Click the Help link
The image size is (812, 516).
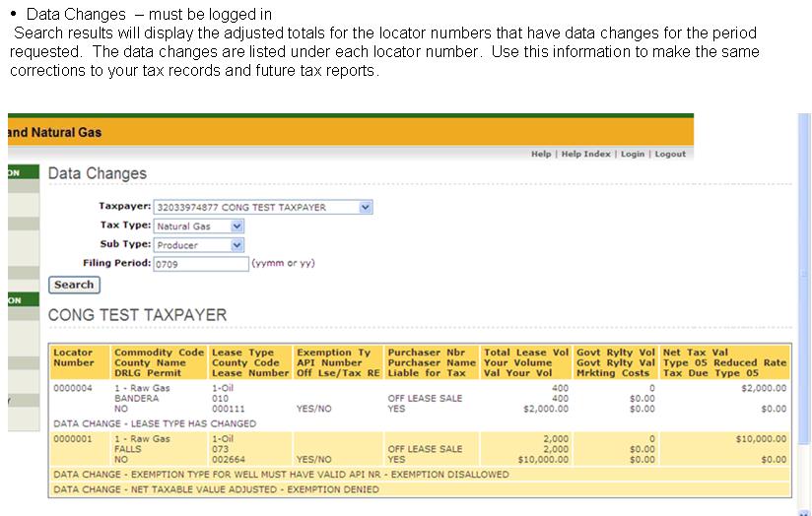tap(541, 155)
